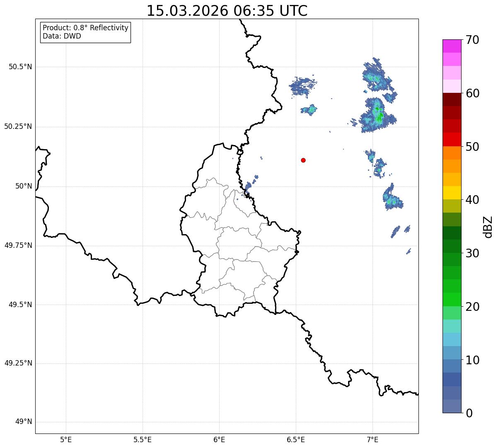Screen dimensions: 498x448
Task: Click the 7°E longitude tick label
Action: click(x=372, y=439)
